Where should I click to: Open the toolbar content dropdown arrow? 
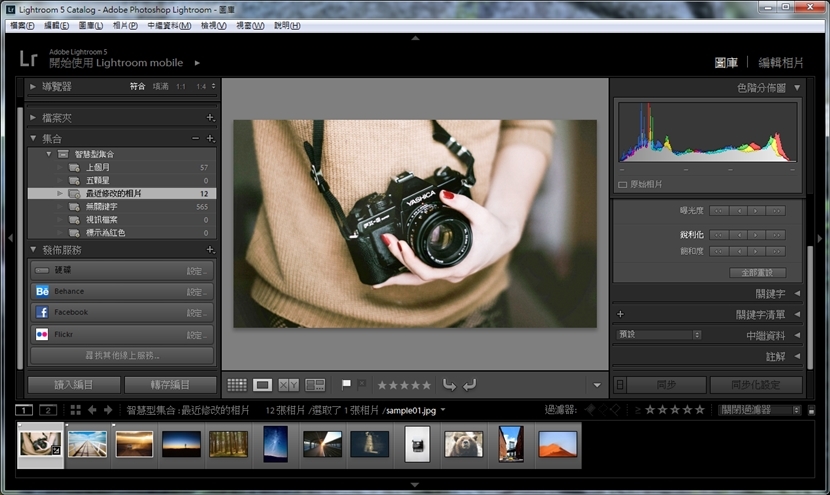597,385
